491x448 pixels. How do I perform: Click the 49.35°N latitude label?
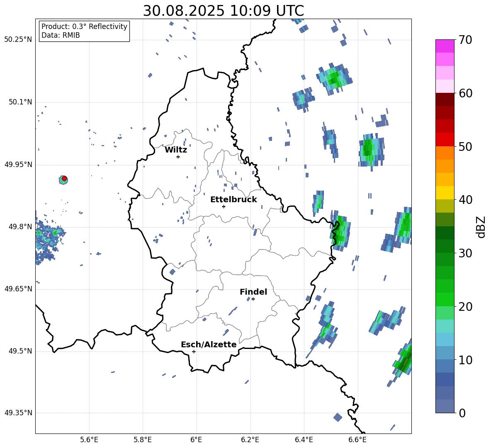[18, 413]
